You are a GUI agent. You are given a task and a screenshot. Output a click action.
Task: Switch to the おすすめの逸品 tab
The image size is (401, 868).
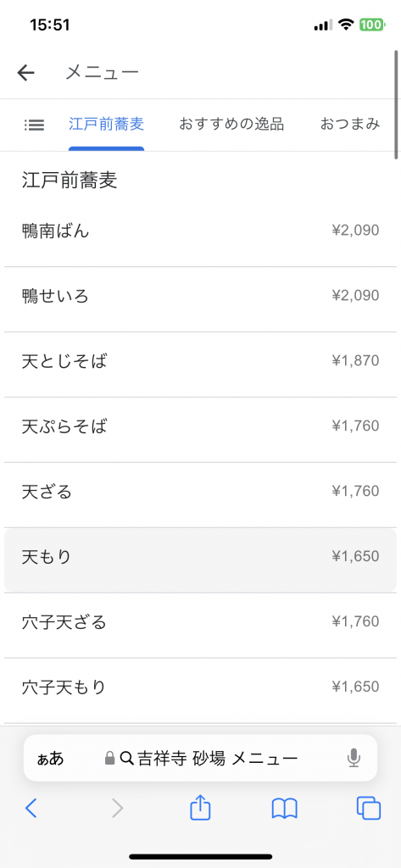231,124
